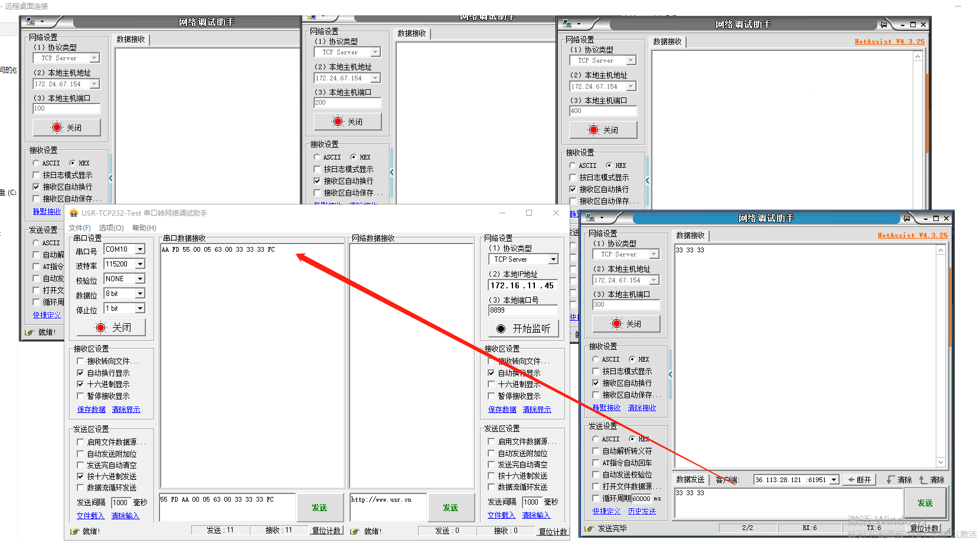Open the 文件(F) menu
Image resolution: width=980 pixels, height=543 pixels.
tap(80, 228)
